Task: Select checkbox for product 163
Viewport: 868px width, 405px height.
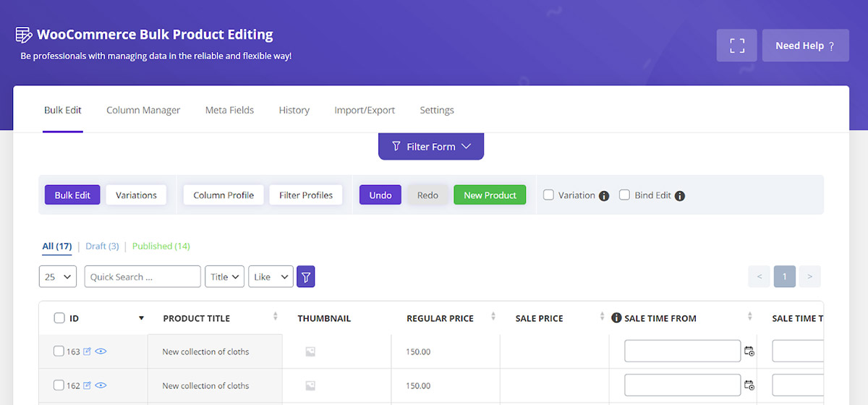Action: [59, 351]
